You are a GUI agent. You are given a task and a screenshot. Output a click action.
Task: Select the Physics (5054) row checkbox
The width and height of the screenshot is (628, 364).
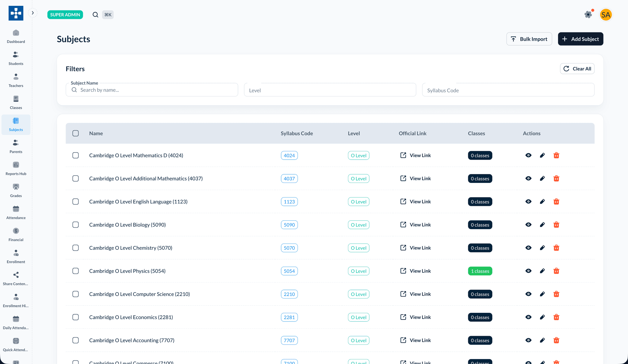coord(75,271)
